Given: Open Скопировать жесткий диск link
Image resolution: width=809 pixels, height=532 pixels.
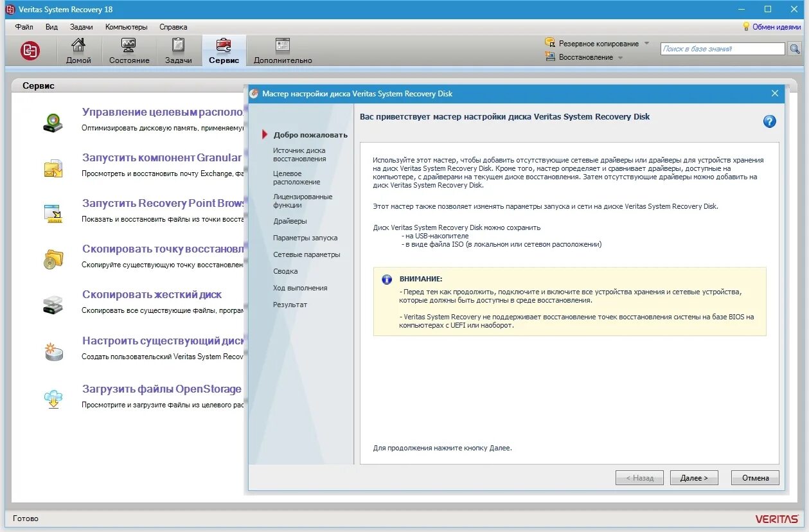Looking at the screenshot, I should pos(152,294).
